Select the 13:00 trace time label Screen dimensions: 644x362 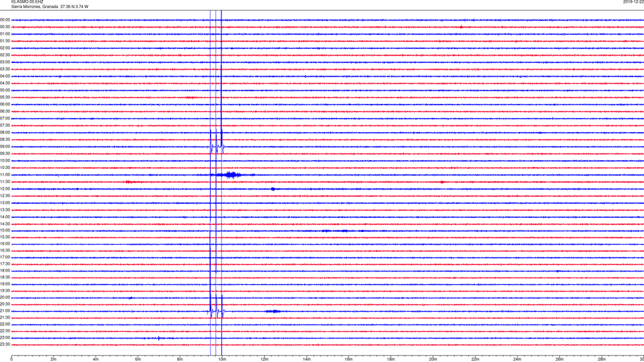(x=5, y=202)
